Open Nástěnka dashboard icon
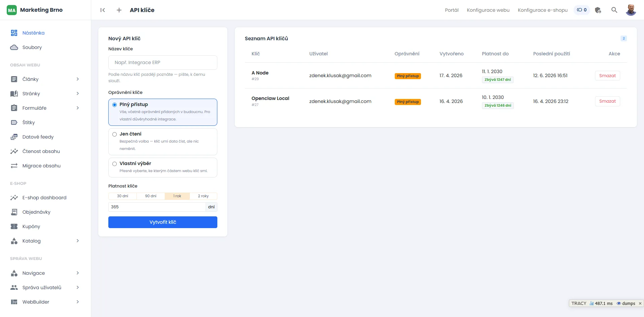Viewport: 644px width, 317px height. pos(14,33)
